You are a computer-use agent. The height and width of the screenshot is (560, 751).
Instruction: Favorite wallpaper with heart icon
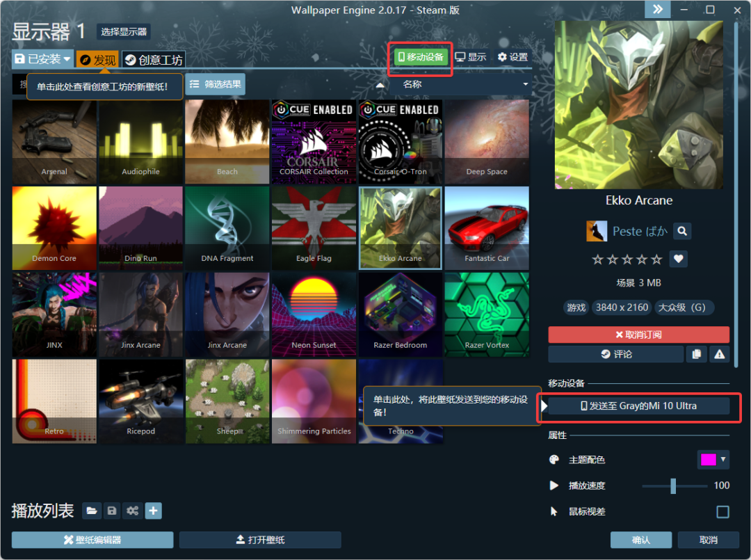[x=678, y=259]
